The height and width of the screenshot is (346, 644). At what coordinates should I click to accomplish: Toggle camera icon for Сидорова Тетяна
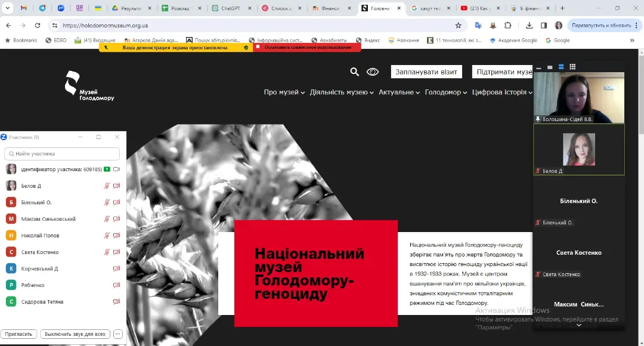116,302
